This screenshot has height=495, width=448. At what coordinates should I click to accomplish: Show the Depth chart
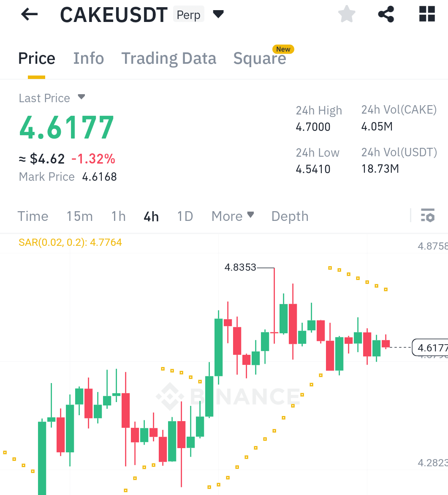coord(290,216)
